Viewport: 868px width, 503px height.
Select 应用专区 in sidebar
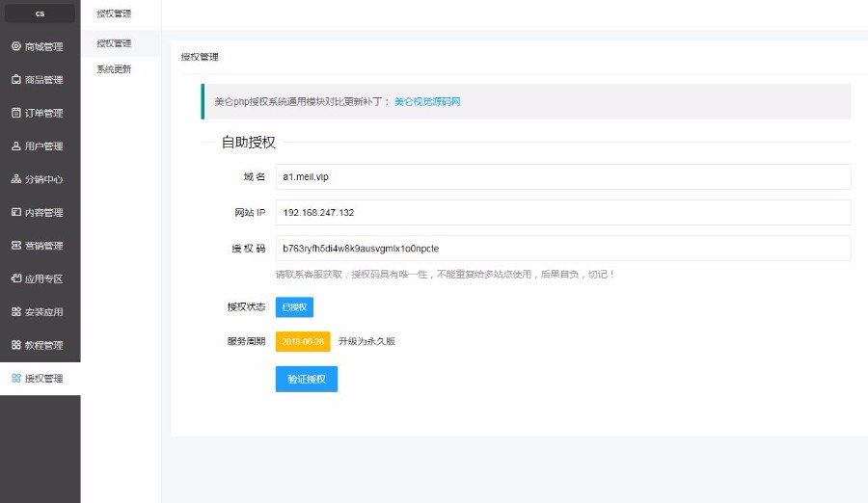pyautogui.click(x=43, y=279)
